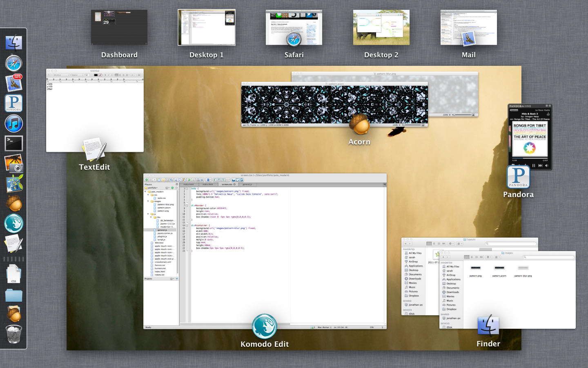Click Dropbox in images window sidebar

(450, 309)
